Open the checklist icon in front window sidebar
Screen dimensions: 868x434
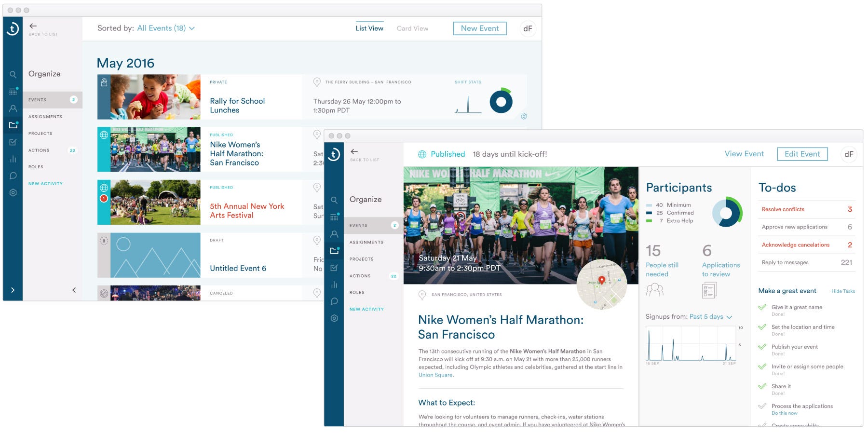pos(334,268)
